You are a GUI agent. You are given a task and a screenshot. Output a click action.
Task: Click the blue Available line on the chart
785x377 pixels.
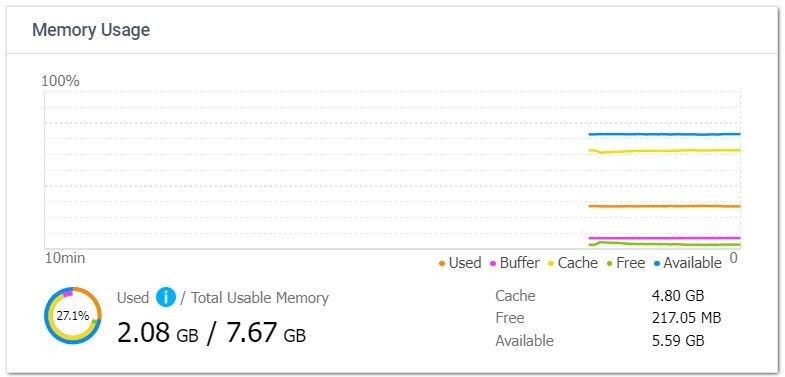click(664, 134)
